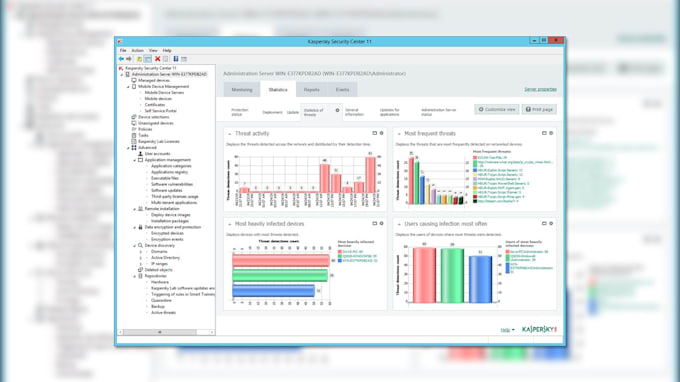The width and height of the screenshot is (680, 382).
Task: Click the blue Help book toolbar icon
Action: click(x=176, y=59)
